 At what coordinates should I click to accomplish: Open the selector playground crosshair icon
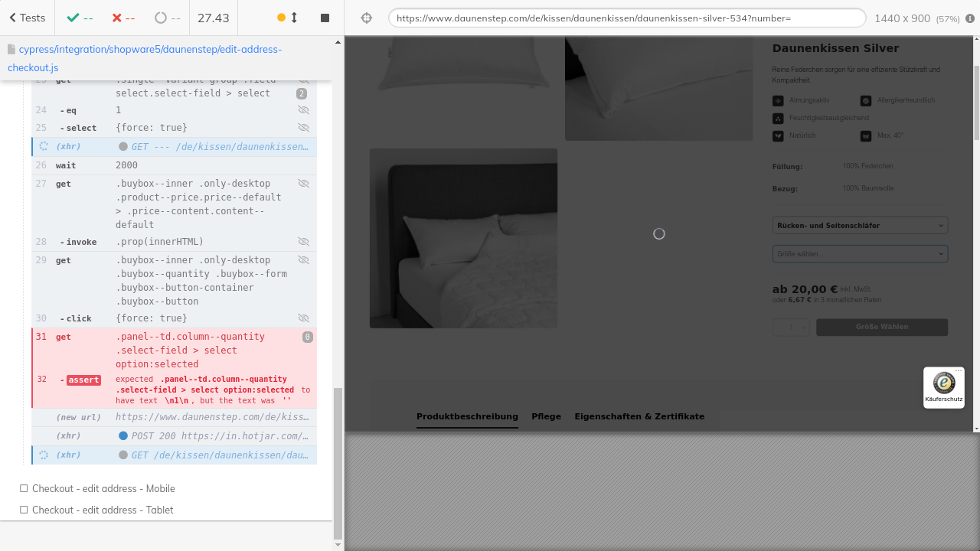coord(367,18)
